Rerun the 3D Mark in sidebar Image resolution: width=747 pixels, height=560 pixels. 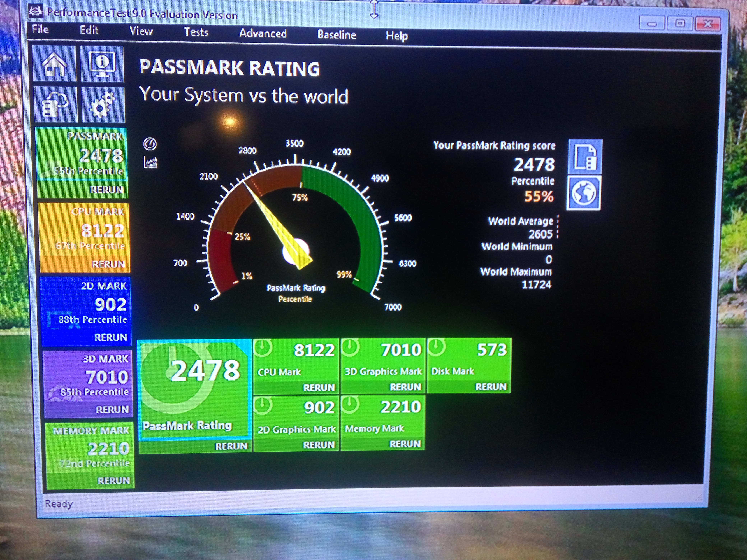click(x=112, y=409)
